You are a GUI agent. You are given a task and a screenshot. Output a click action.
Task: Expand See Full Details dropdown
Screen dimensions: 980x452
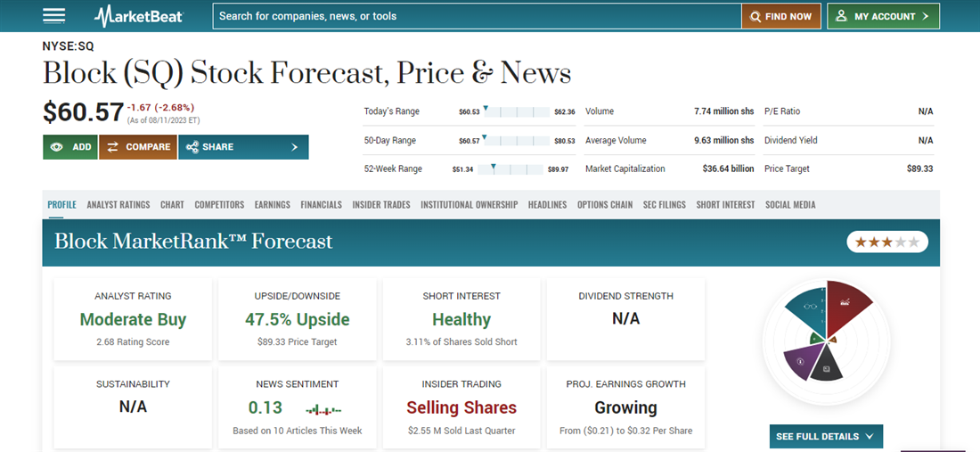826,436
